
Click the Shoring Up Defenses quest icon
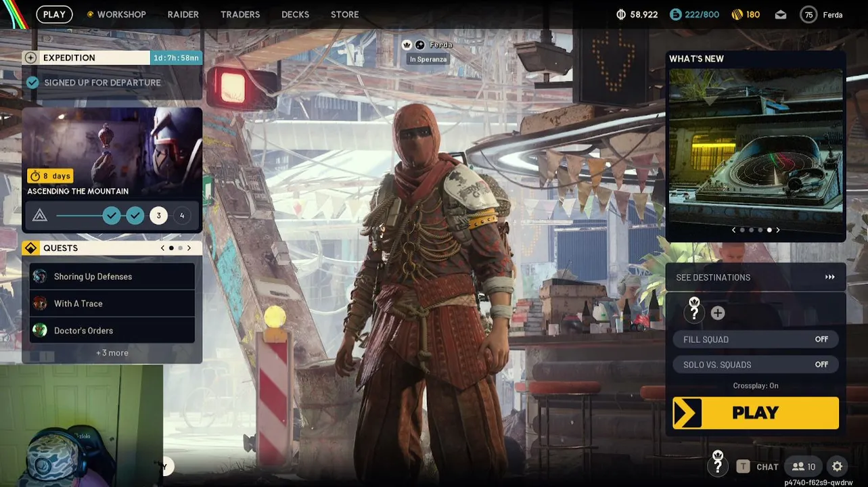click(40, 276)
